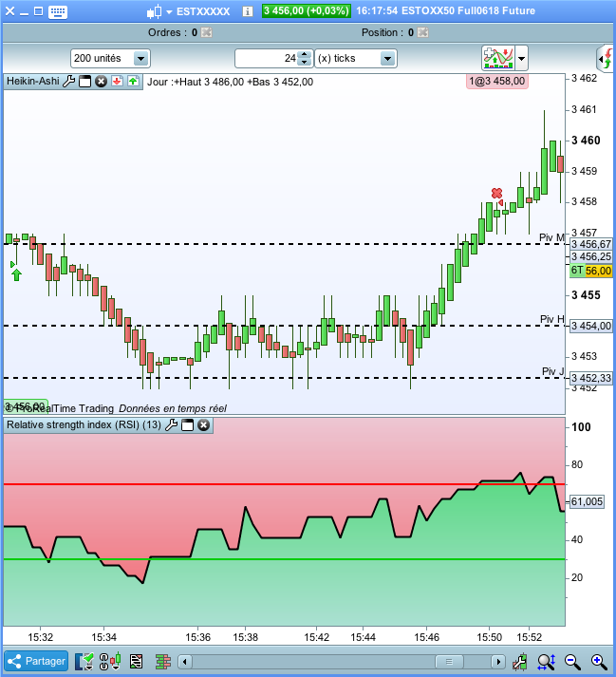Screen dimensions: 616x677
Task: Open Heikin-Ashi settings wrench
Action: point(69,81)
